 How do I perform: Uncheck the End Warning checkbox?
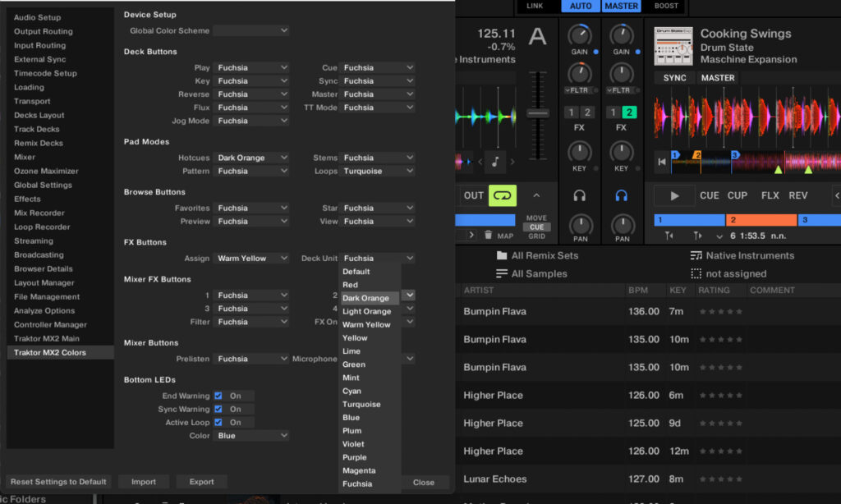pos(218,396)
